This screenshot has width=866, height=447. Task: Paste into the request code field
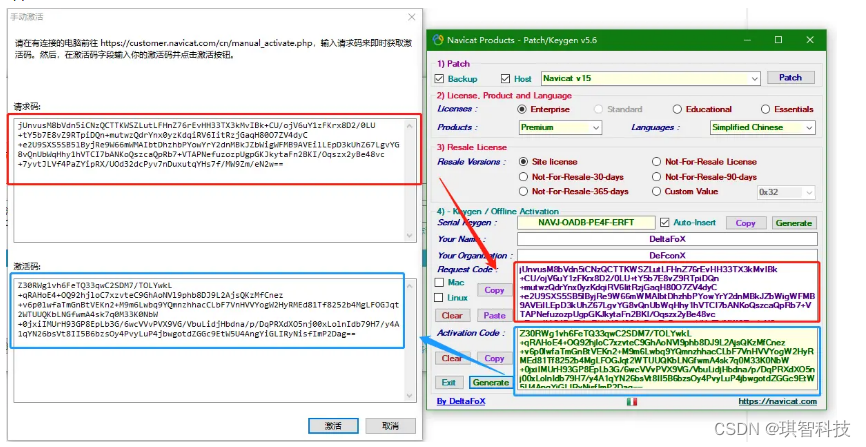coord(494,315)
